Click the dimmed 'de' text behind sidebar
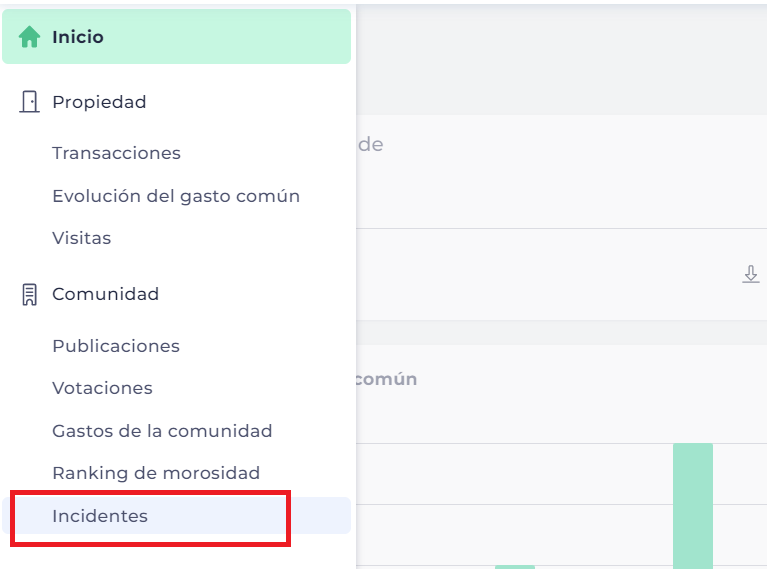767x569 pixels. point(371,144)
